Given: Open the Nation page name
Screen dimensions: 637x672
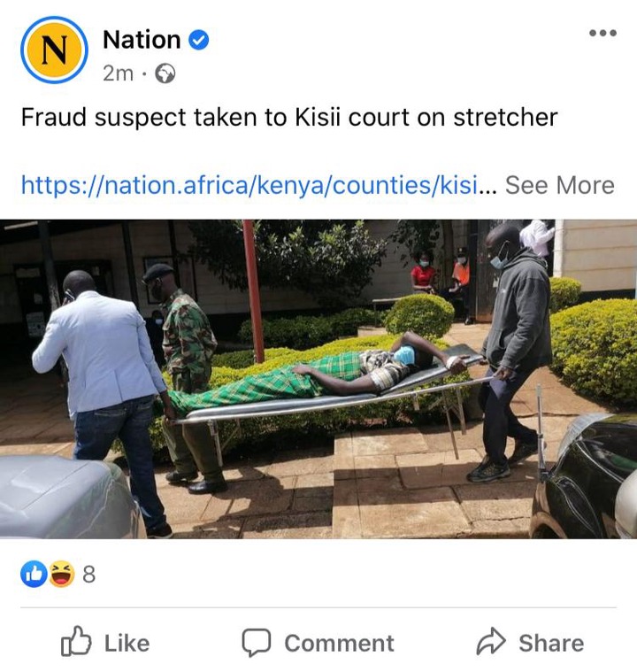Looking at the screenshot, I should click(142, 40).
